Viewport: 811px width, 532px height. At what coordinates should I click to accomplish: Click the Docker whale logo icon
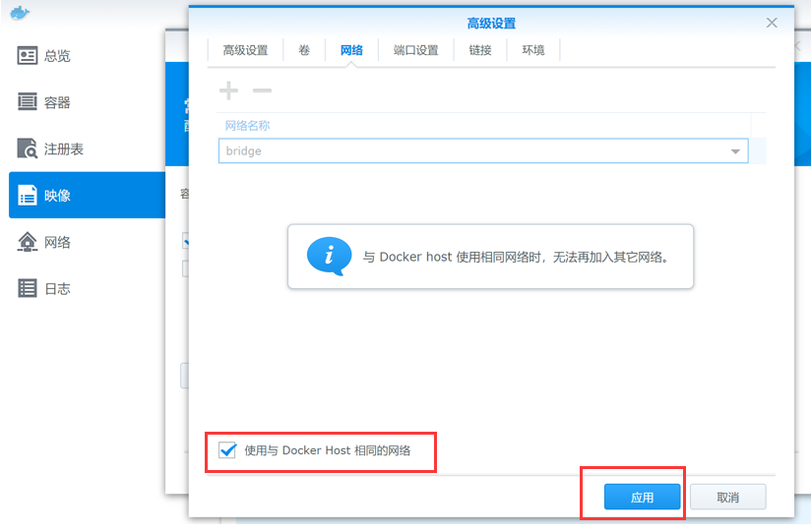pyautogui.click(x=20, y=13)
